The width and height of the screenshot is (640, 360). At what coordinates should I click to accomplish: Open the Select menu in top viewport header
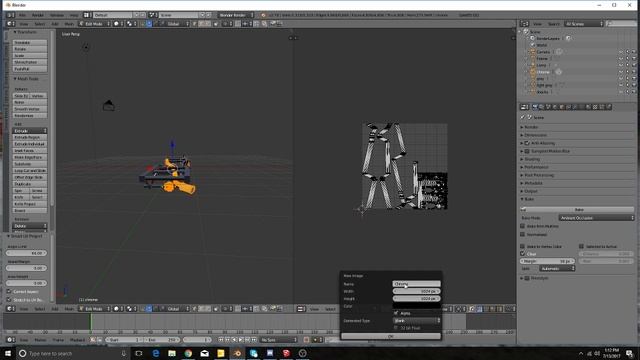[40, 24]
